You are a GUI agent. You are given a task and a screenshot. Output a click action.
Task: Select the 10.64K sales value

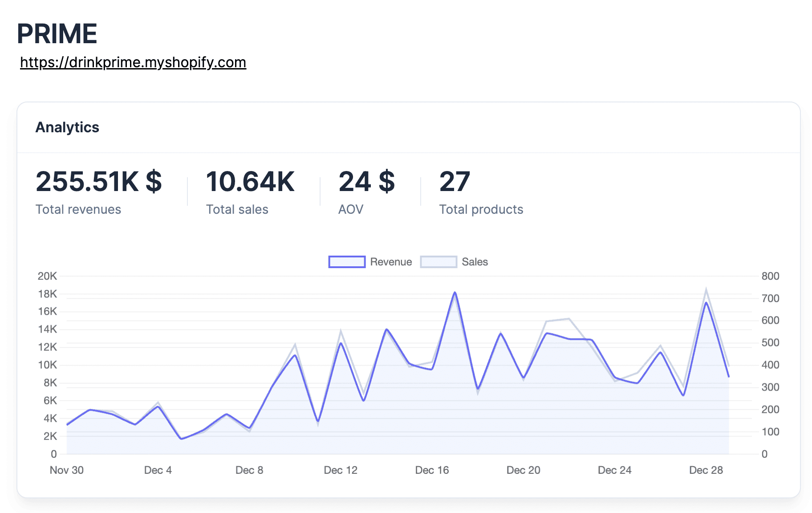(x=250, y=181)
